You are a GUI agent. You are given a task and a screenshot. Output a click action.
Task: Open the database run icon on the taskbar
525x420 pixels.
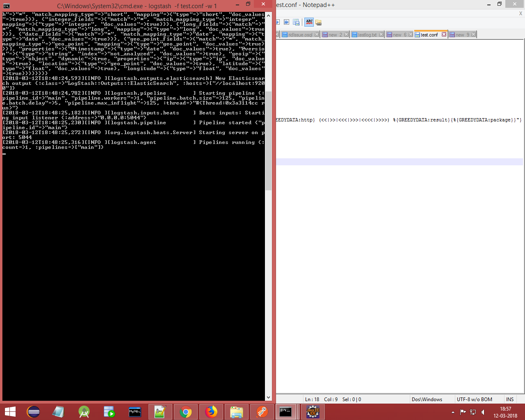(109, 412)
